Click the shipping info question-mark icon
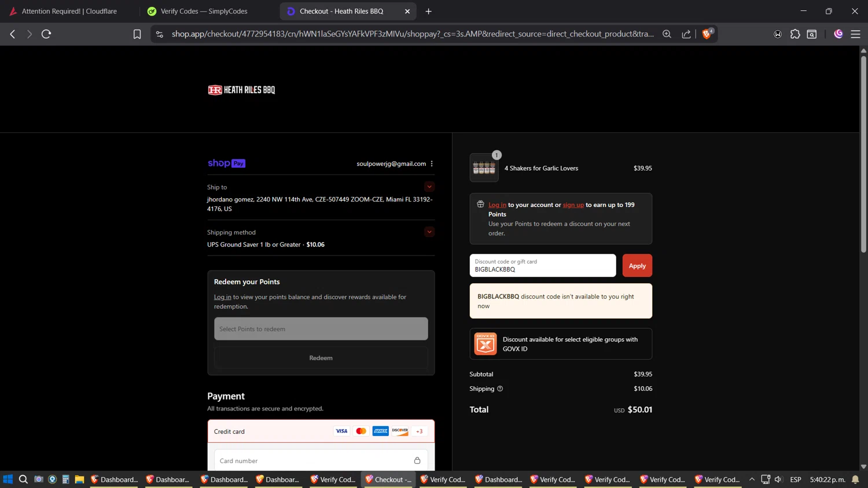The width and height of the screenshot is (868, 488). pos(500,389)
